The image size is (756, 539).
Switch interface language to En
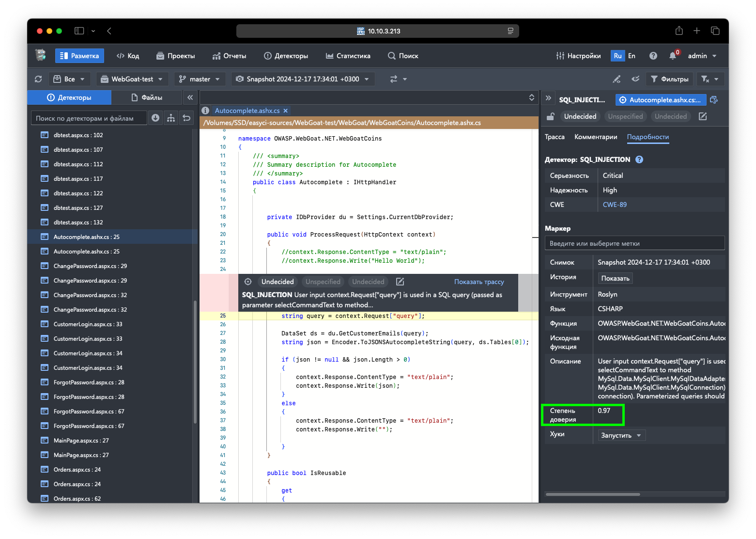(x=632, y=56)
